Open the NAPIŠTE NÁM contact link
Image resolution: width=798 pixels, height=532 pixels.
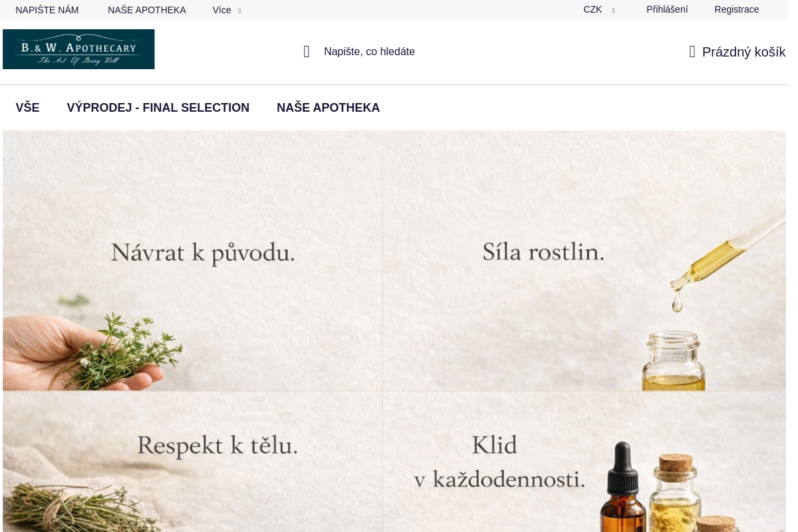pos(47,10)
